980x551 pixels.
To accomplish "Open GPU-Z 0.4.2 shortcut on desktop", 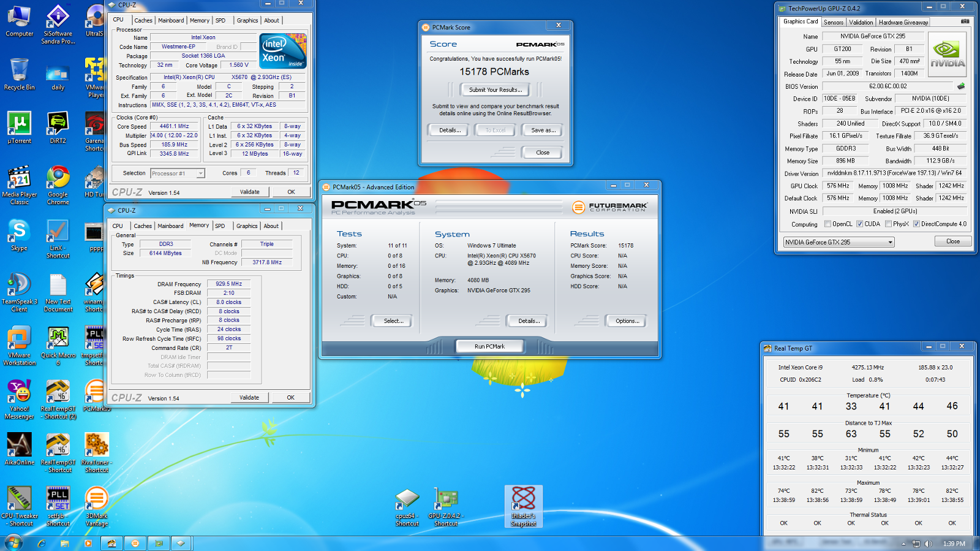I will click(x=446, y=507).
